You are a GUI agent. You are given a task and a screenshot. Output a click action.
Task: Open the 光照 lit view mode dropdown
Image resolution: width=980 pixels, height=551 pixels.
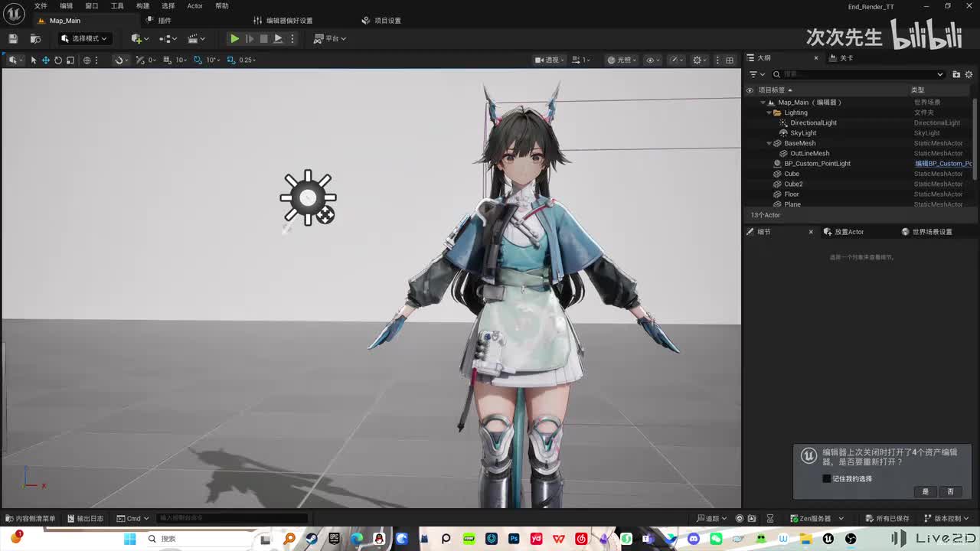coord(622,60)
